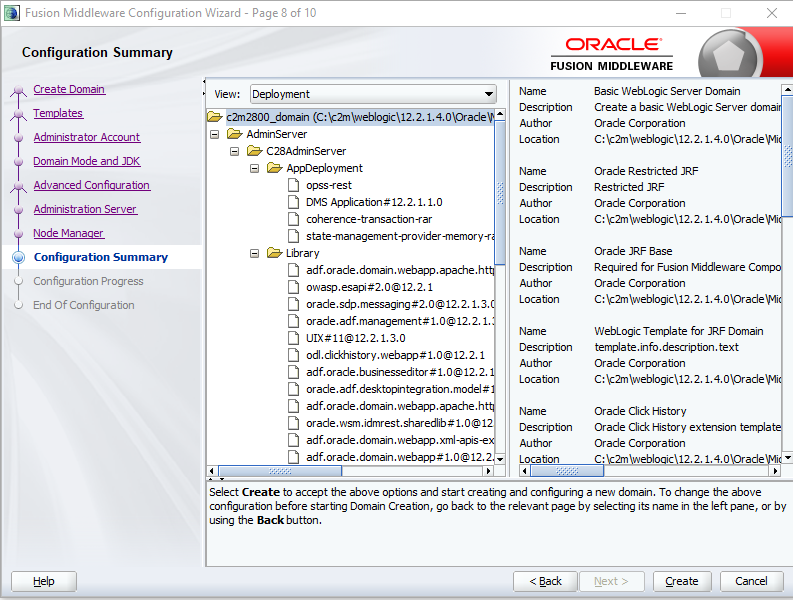Select owasp.esapi#2.0@12.2.1 library entry
Image resolution: width=793 pixels, height=600 pixels.
point(369,287)
